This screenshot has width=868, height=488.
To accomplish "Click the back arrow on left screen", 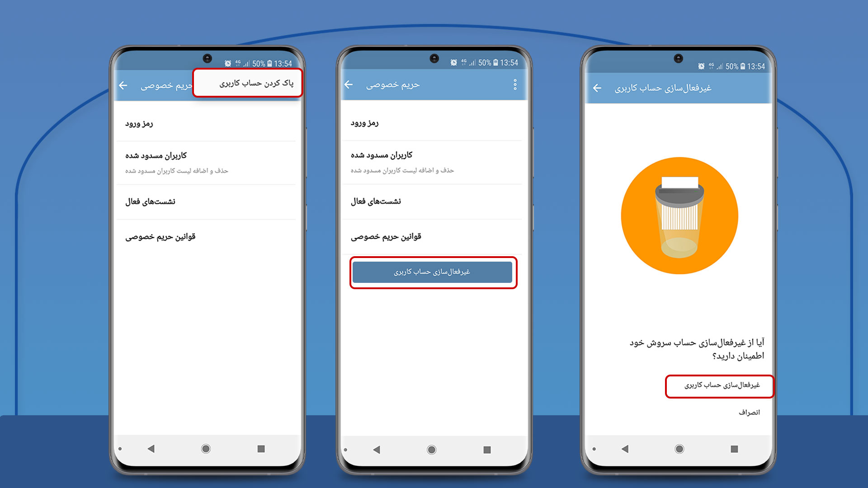I will (125, 85).
